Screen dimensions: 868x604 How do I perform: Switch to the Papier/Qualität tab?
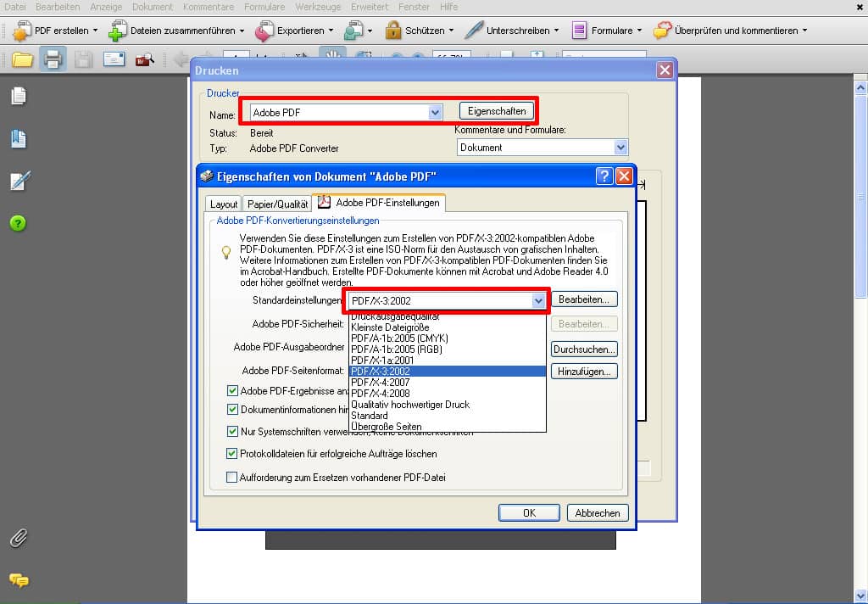click(x=278, y=204)
